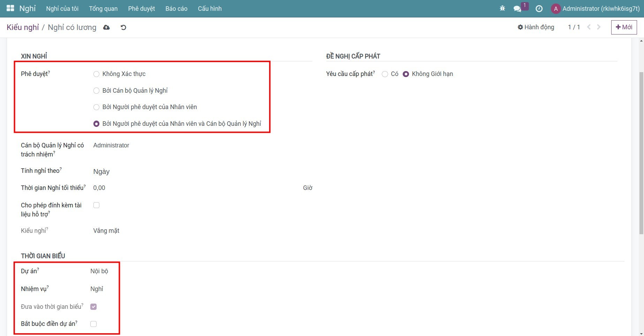Open the apps grid home menu

tap(10, 8)
